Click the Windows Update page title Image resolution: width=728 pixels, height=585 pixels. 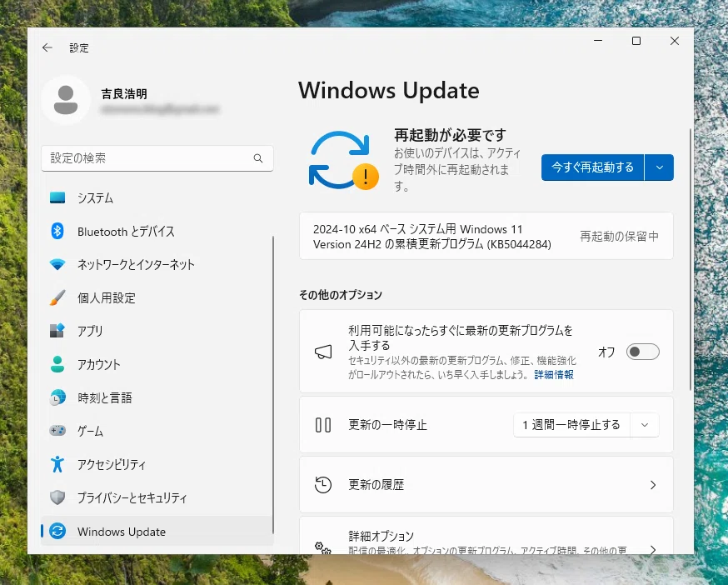click(389, 91)
